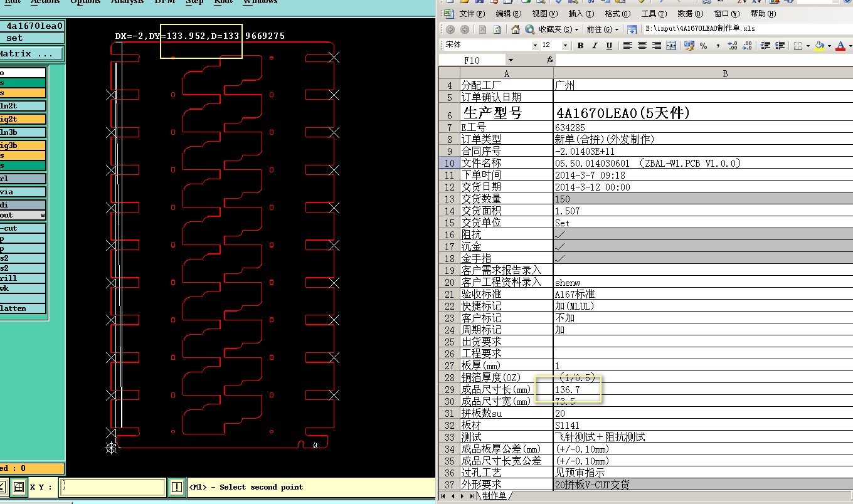Click the Matrix ... button
This screenshot has width=853, height=504.
(x=31, y=54)
